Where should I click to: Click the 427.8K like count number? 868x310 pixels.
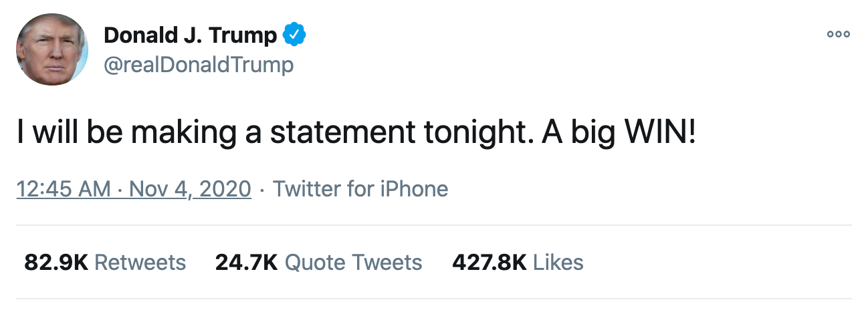coord(489,263)
